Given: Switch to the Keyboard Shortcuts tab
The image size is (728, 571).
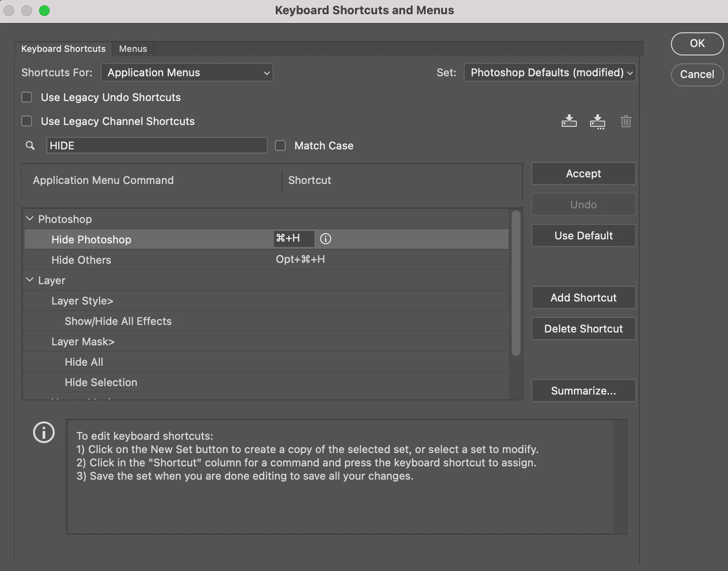Looking at the screenshot, I should pyautogui.click(x=63, y=49).
